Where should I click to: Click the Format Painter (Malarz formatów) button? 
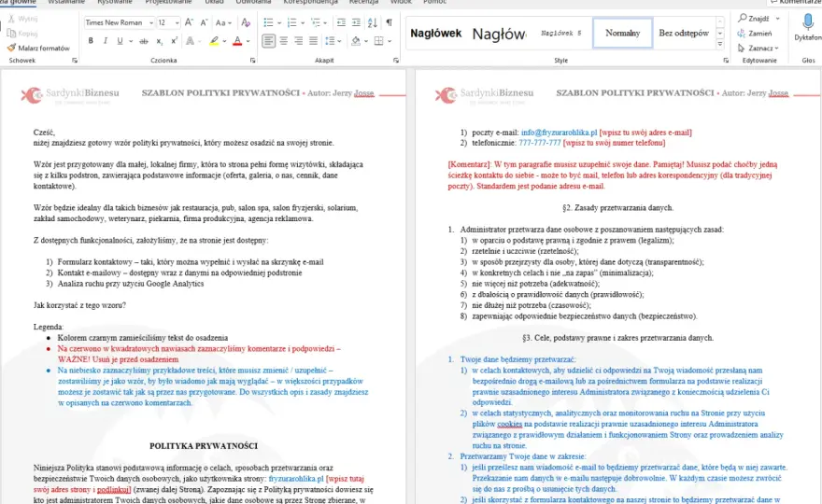point(38,48)
